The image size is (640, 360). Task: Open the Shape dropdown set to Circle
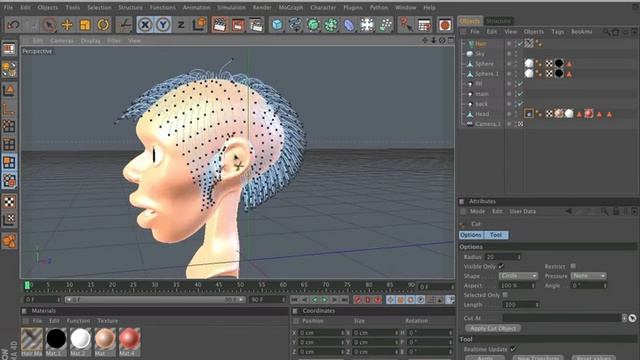(518, 276)
